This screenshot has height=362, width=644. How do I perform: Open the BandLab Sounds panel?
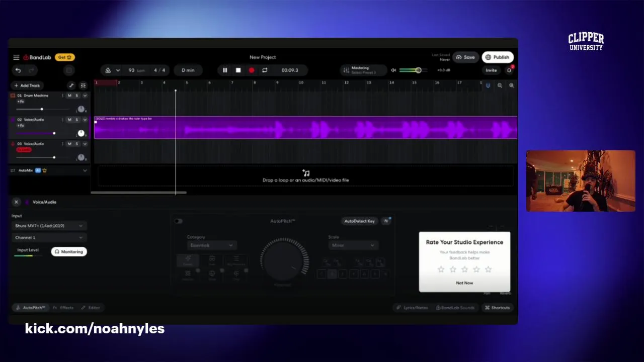click(455, 308)
